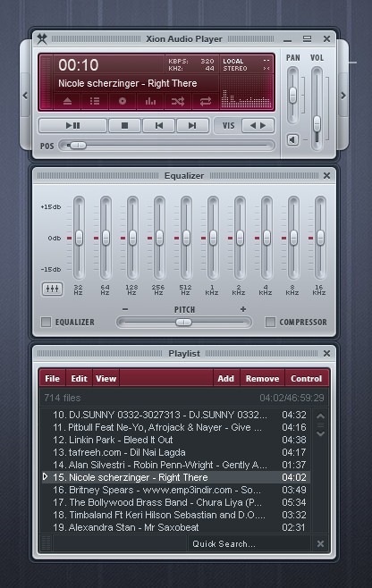Toggle repeat playback icon
The image size is (372, 588).
206,101
